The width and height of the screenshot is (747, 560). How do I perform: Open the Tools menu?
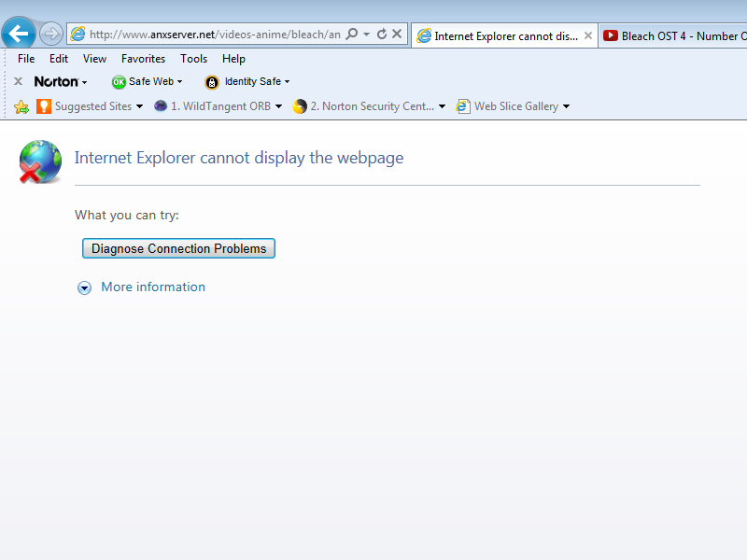pos(194,59)
